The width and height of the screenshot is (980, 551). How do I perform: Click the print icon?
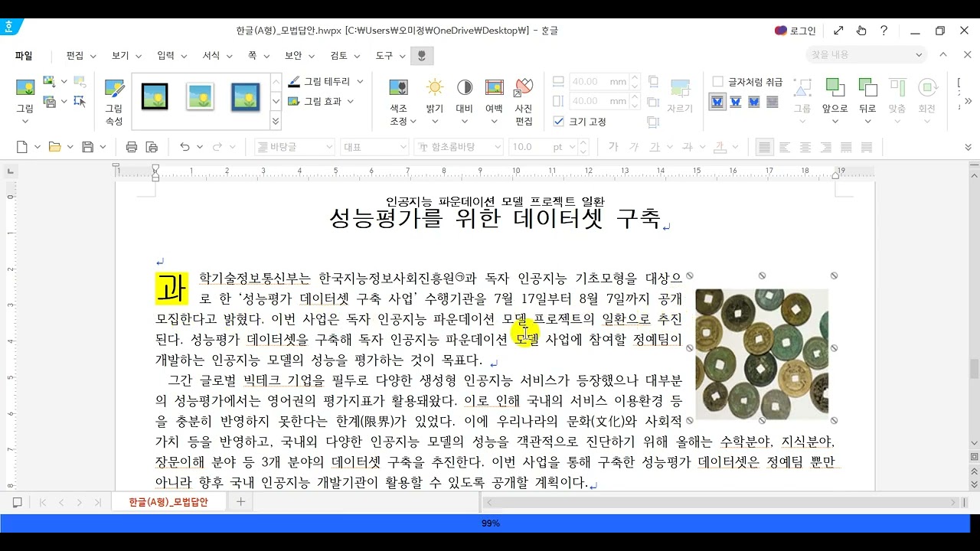[x=132, y=147]
